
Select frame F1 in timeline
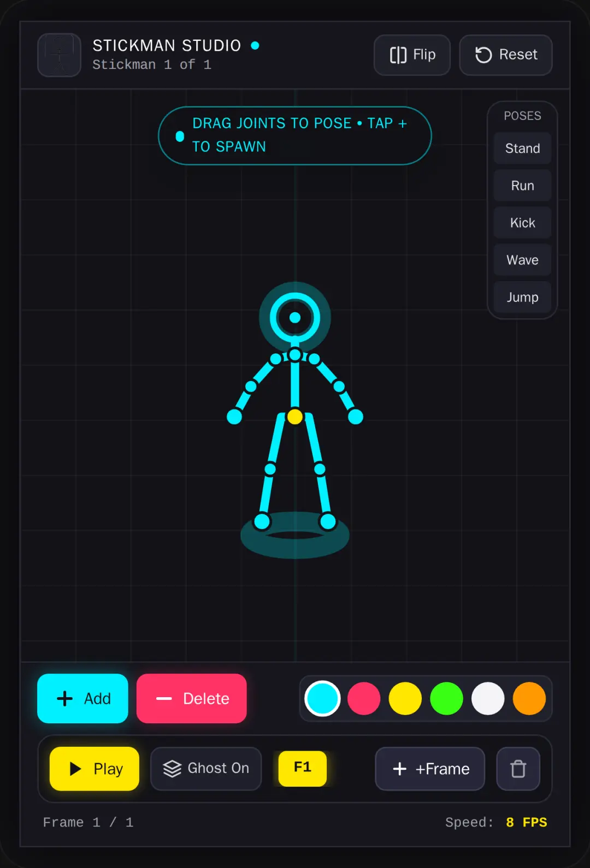click(x=303, y=769)
